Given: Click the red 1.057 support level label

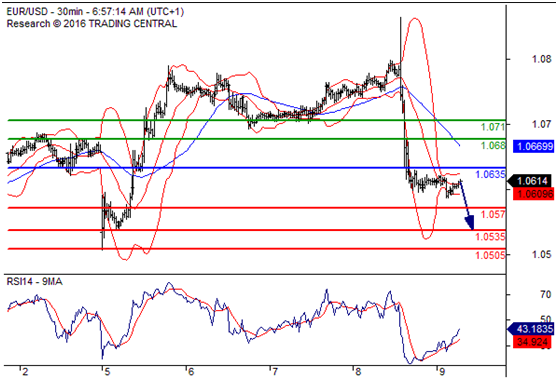Looking at the screenshot, I should click(x=493, y=214).
